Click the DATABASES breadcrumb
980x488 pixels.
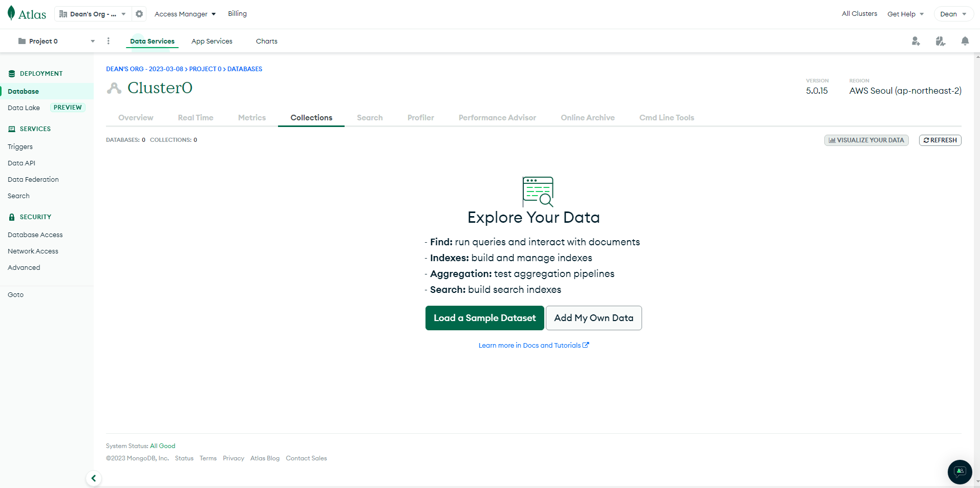[x=245, y=69]
